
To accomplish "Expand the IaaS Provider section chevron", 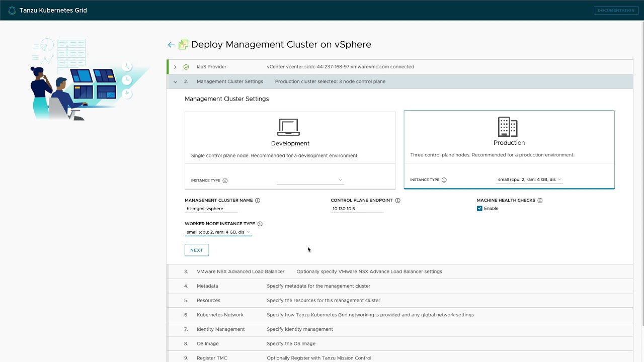I will (175, 67).
